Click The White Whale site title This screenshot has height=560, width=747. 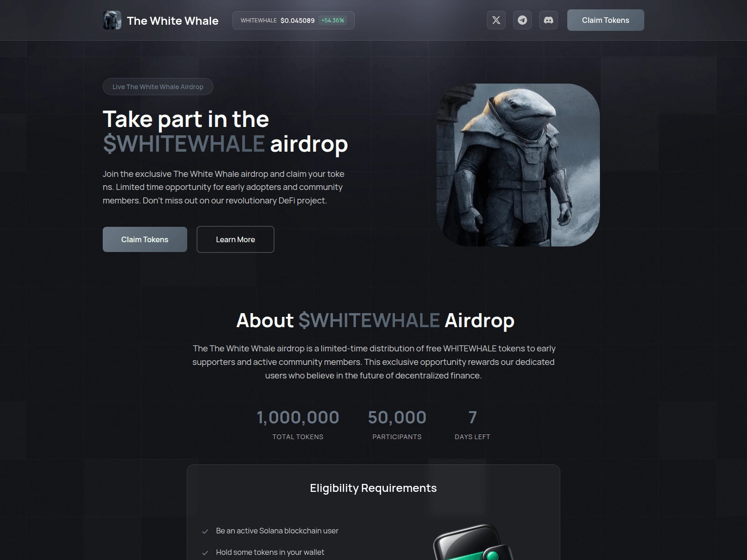pos(173,21)
